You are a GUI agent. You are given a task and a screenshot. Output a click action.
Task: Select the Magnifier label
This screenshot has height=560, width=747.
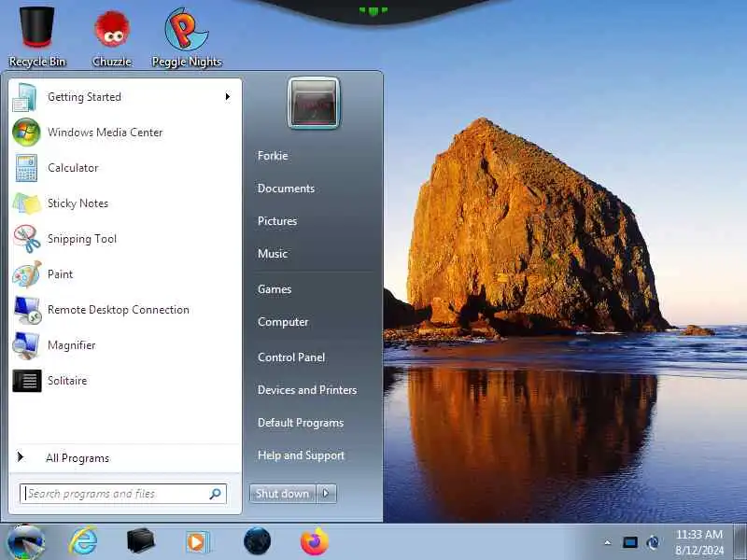click(x=72, y=345)
